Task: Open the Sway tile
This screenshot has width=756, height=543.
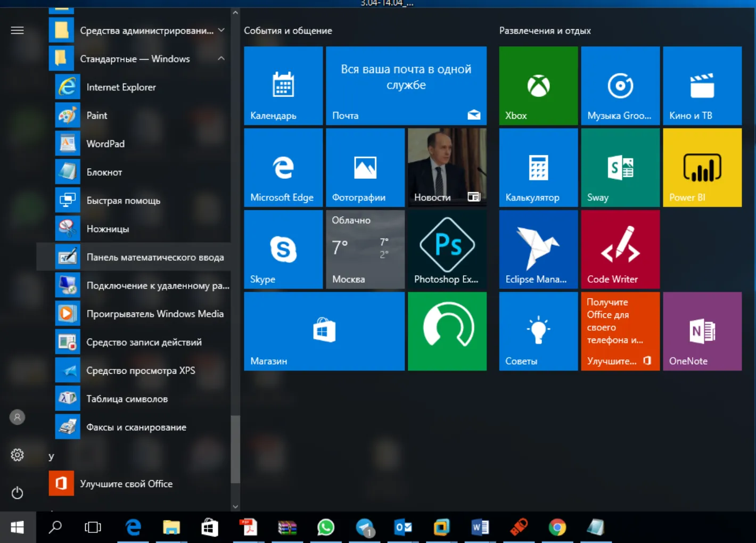Action: coord(620,168)
